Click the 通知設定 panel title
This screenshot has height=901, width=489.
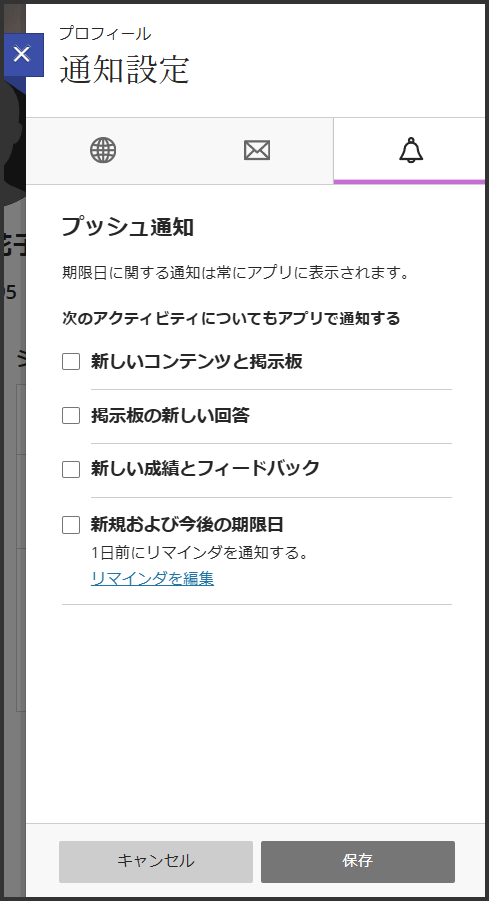[x=125, y=71]
